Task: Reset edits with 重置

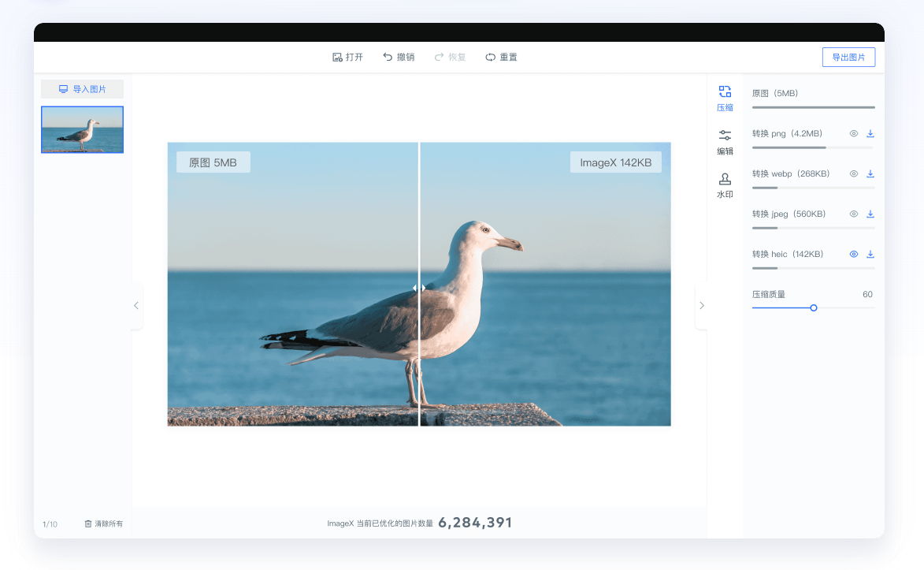Action: click(x=502, y=58)
